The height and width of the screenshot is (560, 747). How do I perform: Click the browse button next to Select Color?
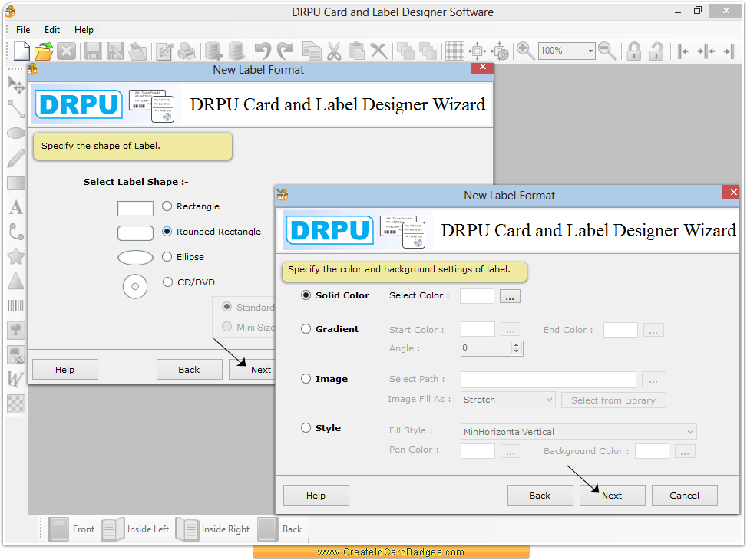click(x=510, y=296)
